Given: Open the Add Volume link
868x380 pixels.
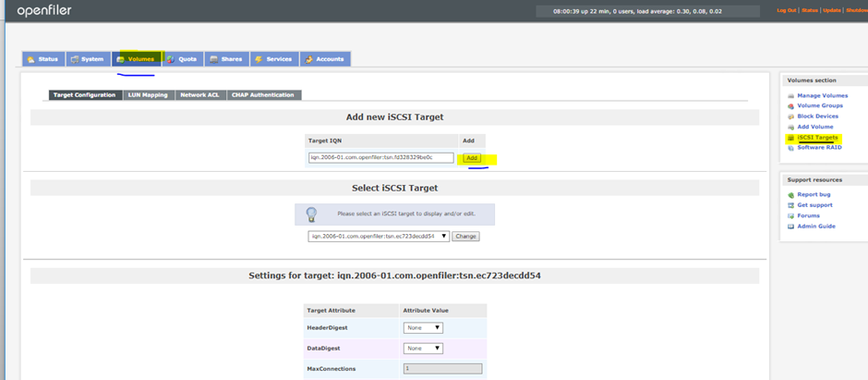Looking at the screenshot, I should pos(814,127).
